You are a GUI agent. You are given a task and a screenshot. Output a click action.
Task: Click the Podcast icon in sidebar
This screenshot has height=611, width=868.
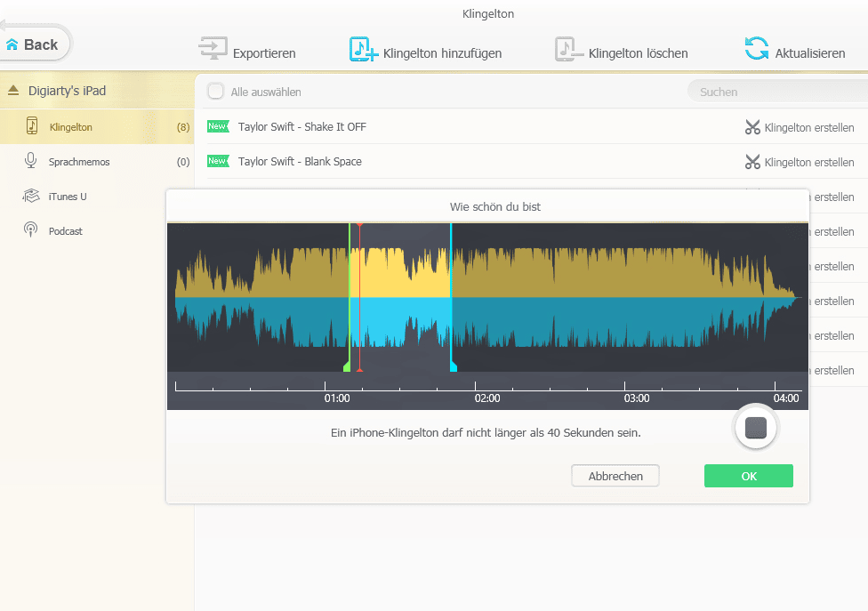click(31, 230)
